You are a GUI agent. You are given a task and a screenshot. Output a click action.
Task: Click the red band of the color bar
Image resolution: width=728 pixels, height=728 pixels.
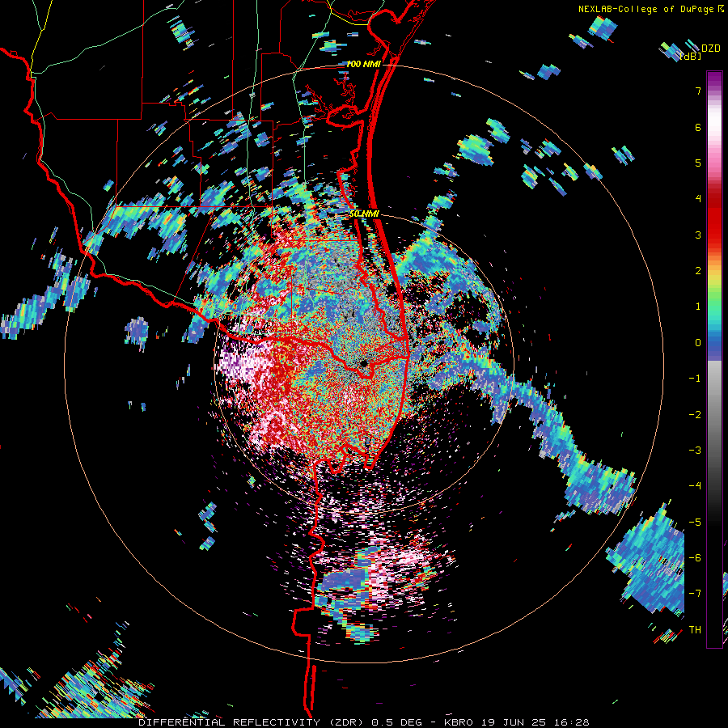click(x=714, y=218)
